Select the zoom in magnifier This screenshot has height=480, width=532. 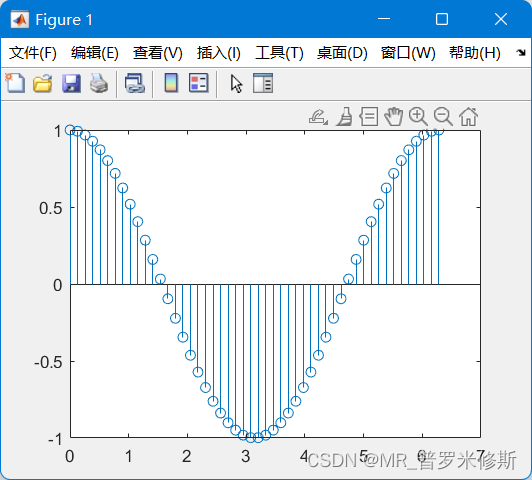[x=418, y=117]
